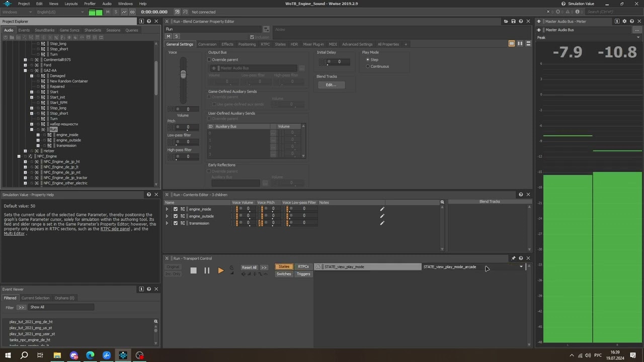Mute the Run container with the M button
644x362 pixels.
click(x=169, y=36)
